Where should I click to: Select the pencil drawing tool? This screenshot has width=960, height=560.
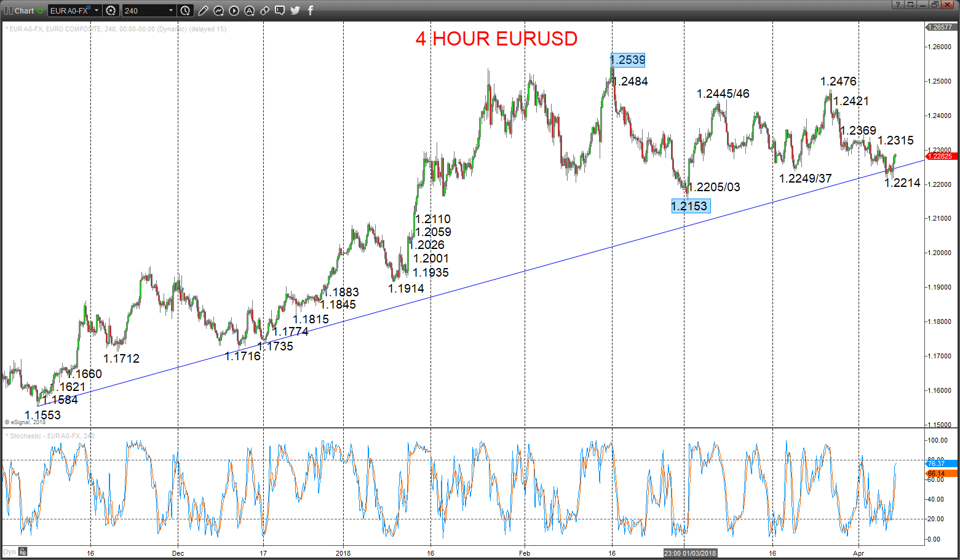point(203,10)
